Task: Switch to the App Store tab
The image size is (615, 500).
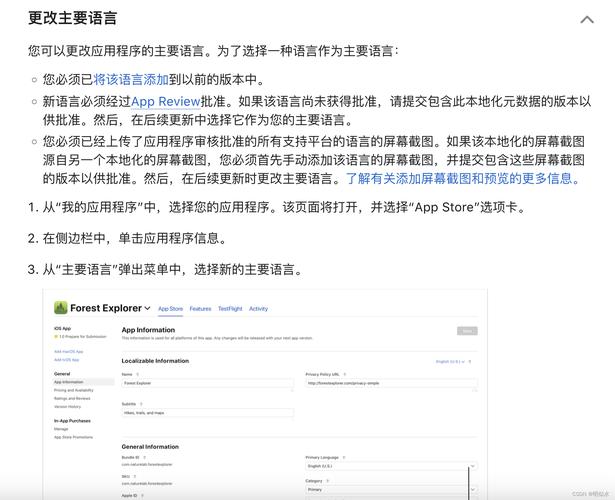Action: [171, 309]
